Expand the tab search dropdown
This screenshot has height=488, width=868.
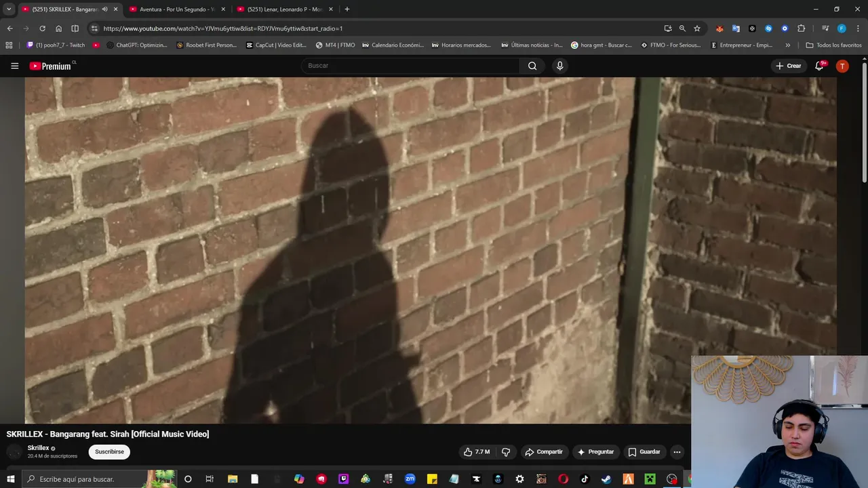point(9,9)
